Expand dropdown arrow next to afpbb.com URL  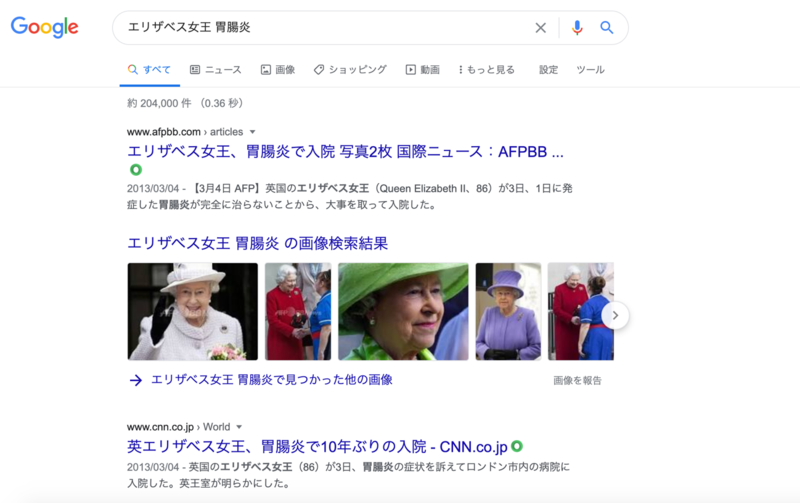252,132
